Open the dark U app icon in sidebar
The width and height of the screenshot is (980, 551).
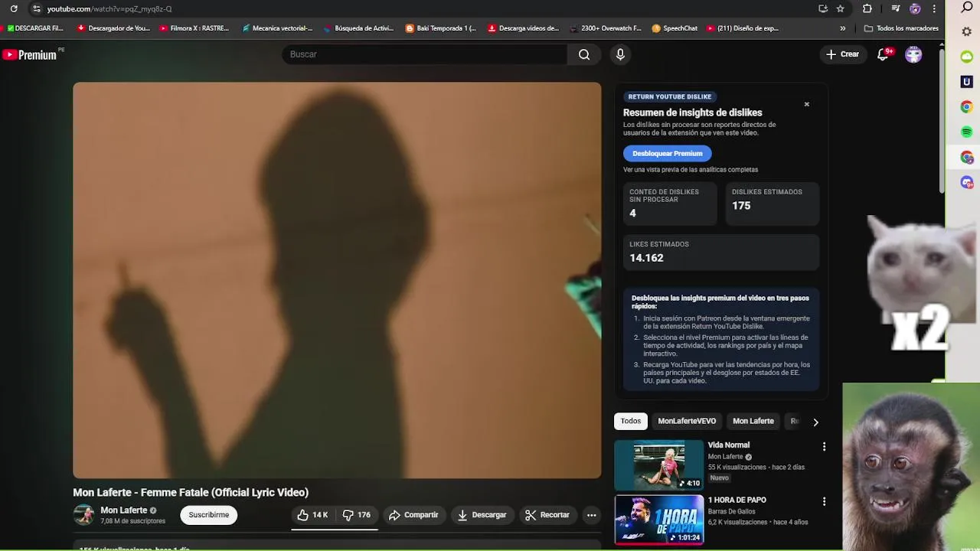[967, 82]
